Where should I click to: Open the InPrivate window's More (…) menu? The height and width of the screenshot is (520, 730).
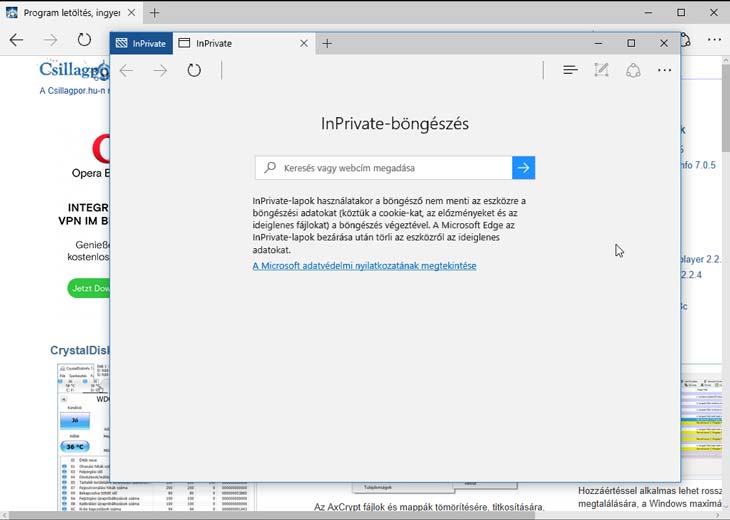664,70
